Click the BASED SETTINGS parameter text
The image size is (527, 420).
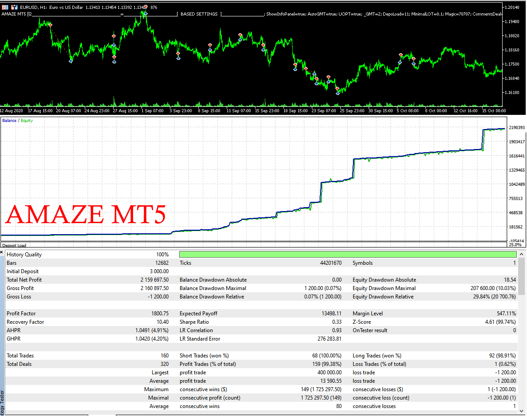coord(199,14)
